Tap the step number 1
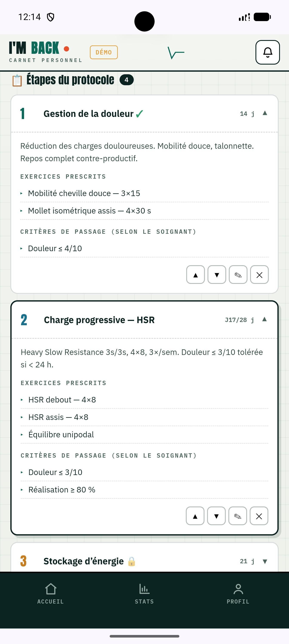Screen dimensions: 289x644 tap(23, 113)
